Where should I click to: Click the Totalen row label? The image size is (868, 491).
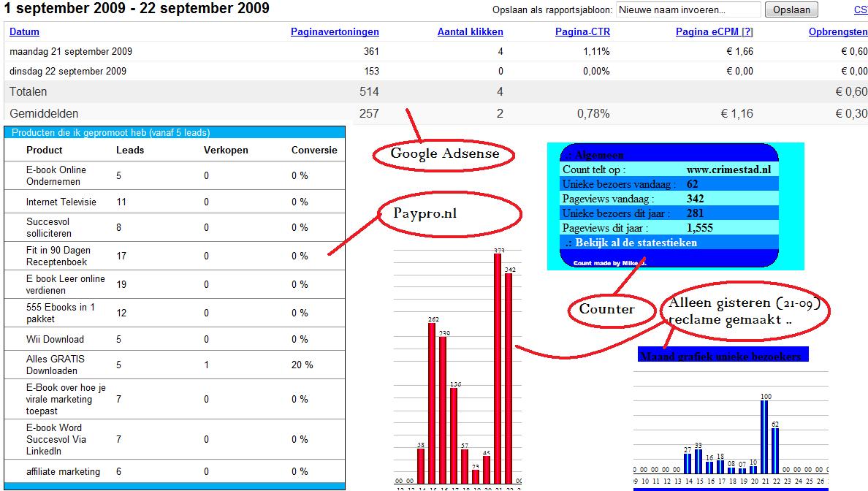point(28,92)
